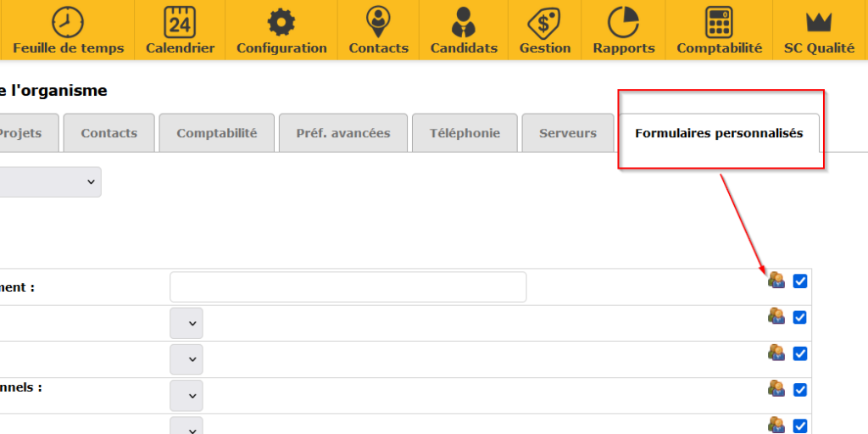Screen dimensions: 868x434
Task: Switch to the Projets tab
Action: tap(29, 133)
